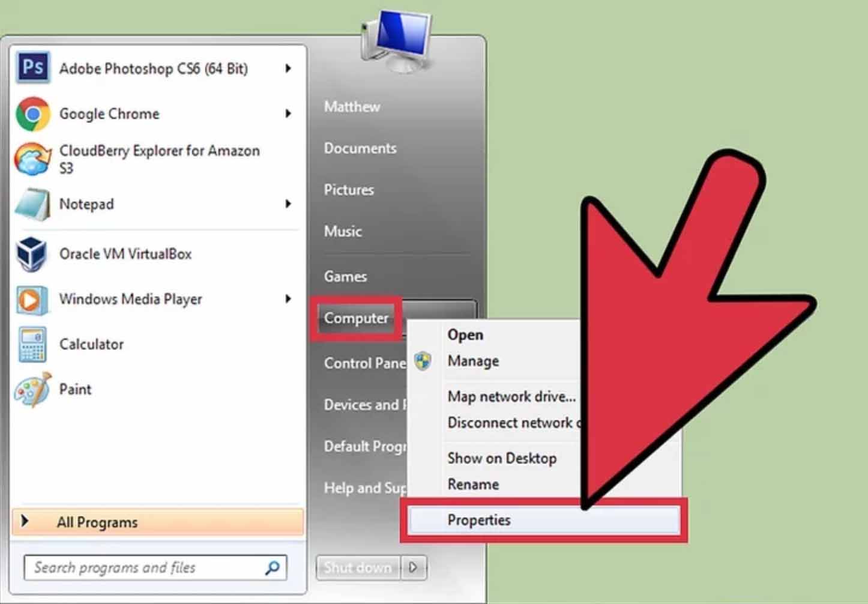868x604 pixels.
Task: Open the Music library link
Action: (343, 231)
